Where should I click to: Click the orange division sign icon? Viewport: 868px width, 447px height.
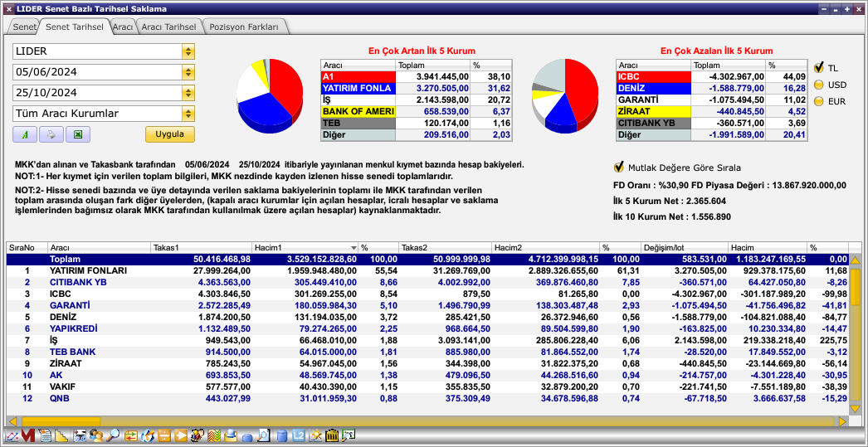[163, 435]
